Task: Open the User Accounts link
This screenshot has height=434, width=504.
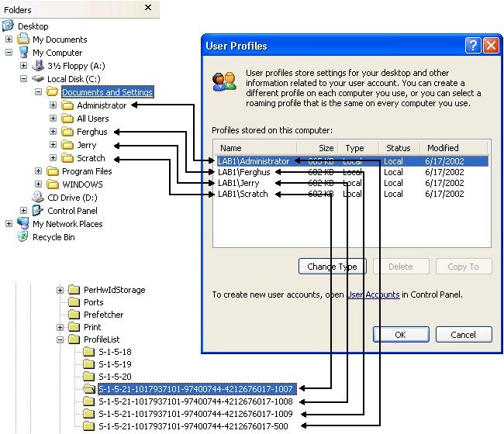Action: point(373,294)
